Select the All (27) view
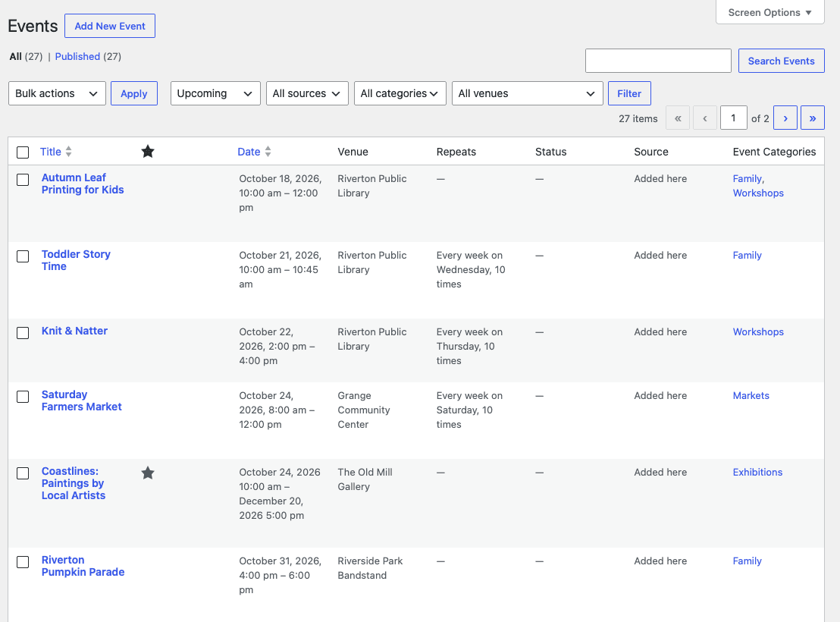840x622 pixels. pyautogui.click(x=26, y=56)
